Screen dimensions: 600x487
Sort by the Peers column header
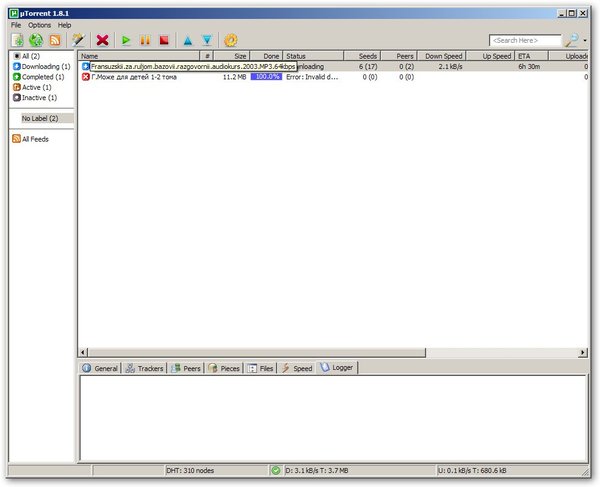click(399, 56)
